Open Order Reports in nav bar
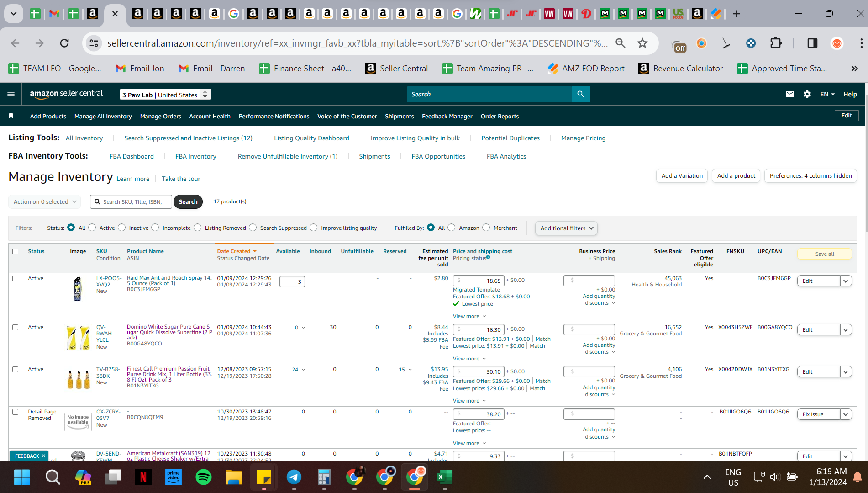 [x=500, y=116]
